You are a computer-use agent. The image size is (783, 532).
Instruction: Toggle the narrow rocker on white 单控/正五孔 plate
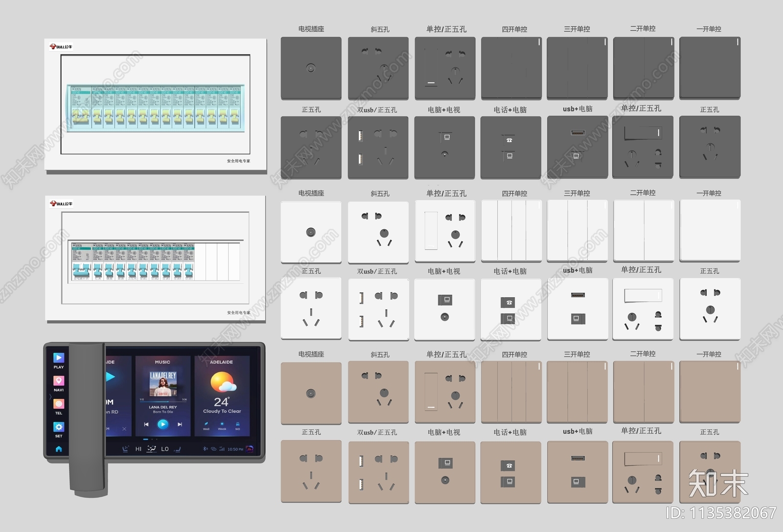pyautogui.click(x=431, y=230)
